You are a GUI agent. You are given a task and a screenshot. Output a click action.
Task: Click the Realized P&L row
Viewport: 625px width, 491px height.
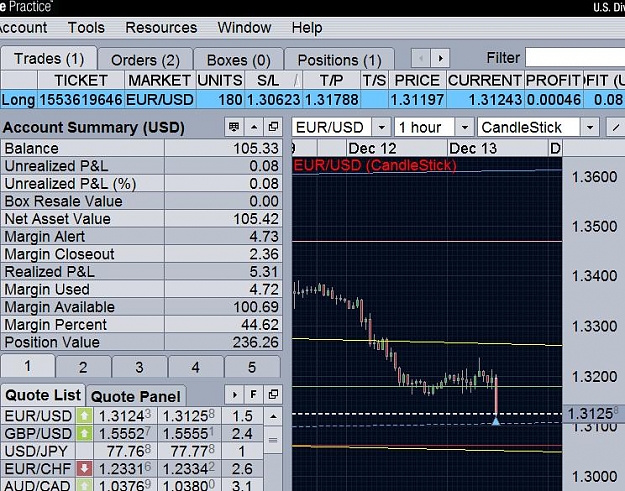click(142, 271)
